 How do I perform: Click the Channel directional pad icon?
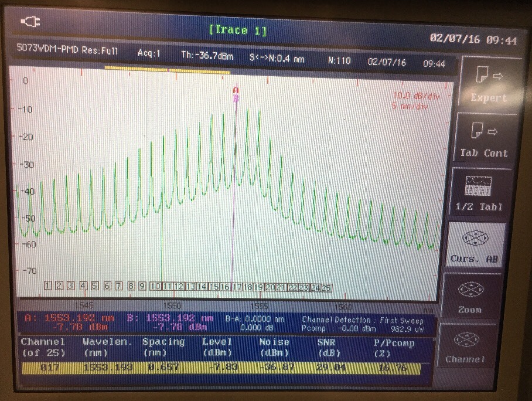[465, 340]
